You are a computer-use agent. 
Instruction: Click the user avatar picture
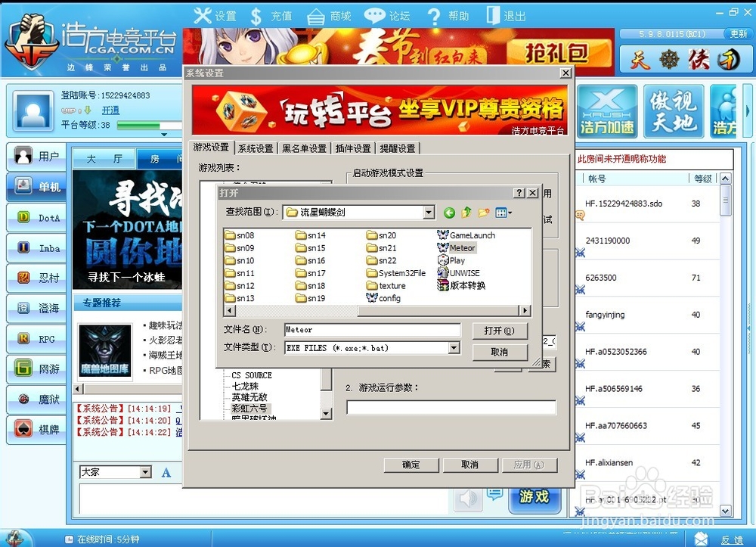pyautogui.click(x=33, y=110)
